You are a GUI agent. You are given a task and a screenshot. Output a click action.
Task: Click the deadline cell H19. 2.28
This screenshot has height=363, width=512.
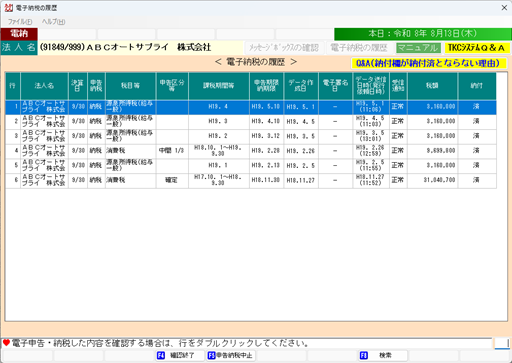(266, 151)
